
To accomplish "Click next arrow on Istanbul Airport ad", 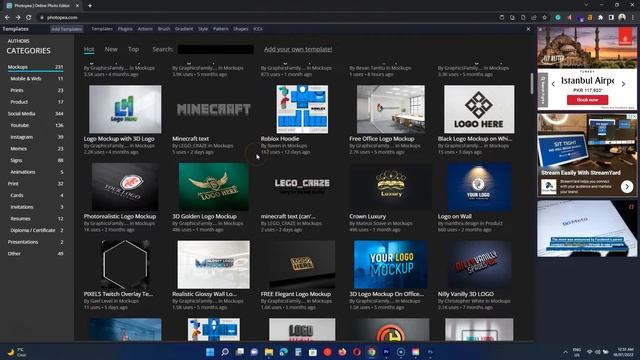I will pyautogui.click(x=623, y=84).
